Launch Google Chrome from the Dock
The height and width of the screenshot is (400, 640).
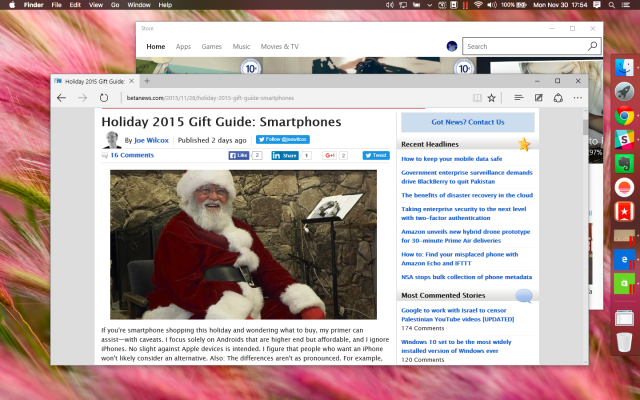pos(624,116)
